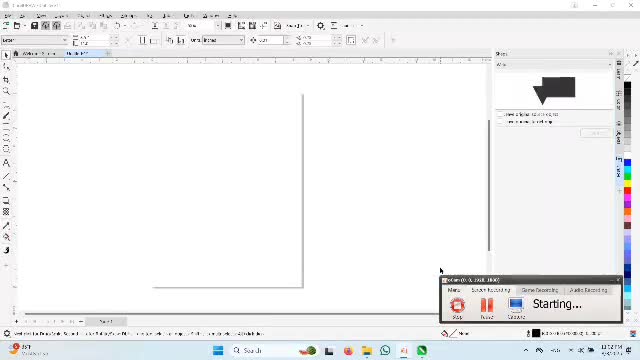
Task: Click the full-screen preview toolbar icon
Action: [228, 26]
